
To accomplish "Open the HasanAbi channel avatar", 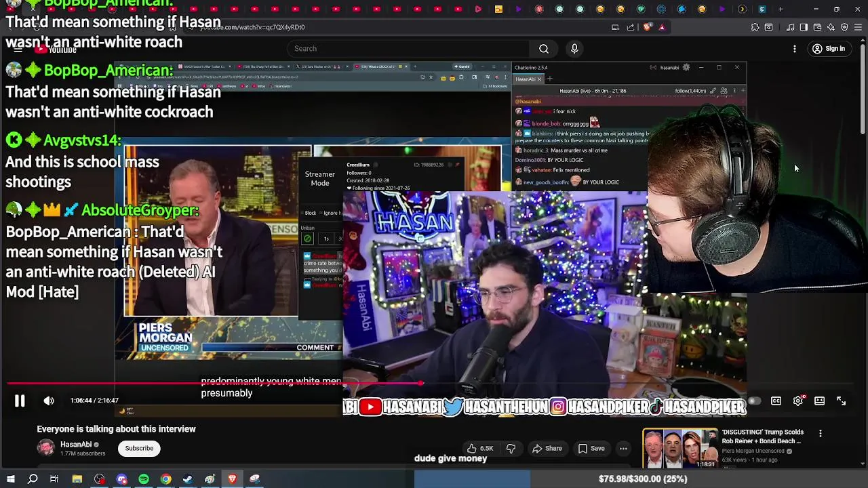I will click(45, 448).
